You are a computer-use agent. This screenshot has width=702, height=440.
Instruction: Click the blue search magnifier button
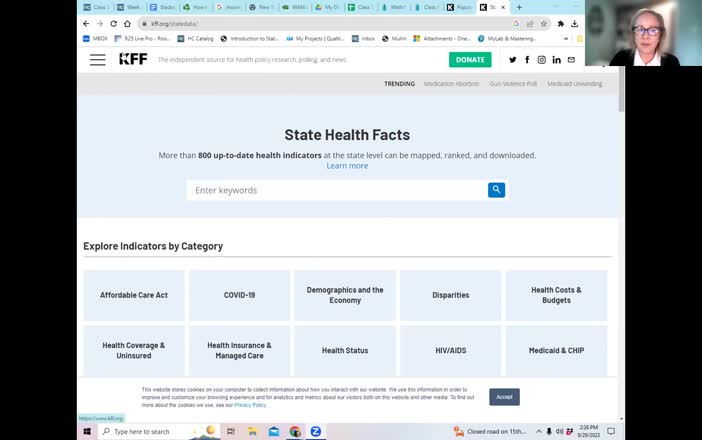point(496,190)
